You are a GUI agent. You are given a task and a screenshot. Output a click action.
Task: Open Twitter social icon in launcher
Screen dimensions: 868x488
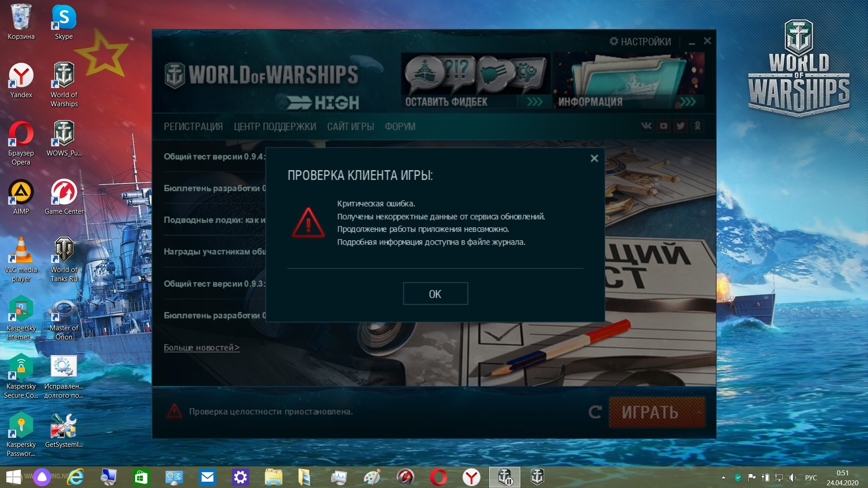(x=680, y=126)
